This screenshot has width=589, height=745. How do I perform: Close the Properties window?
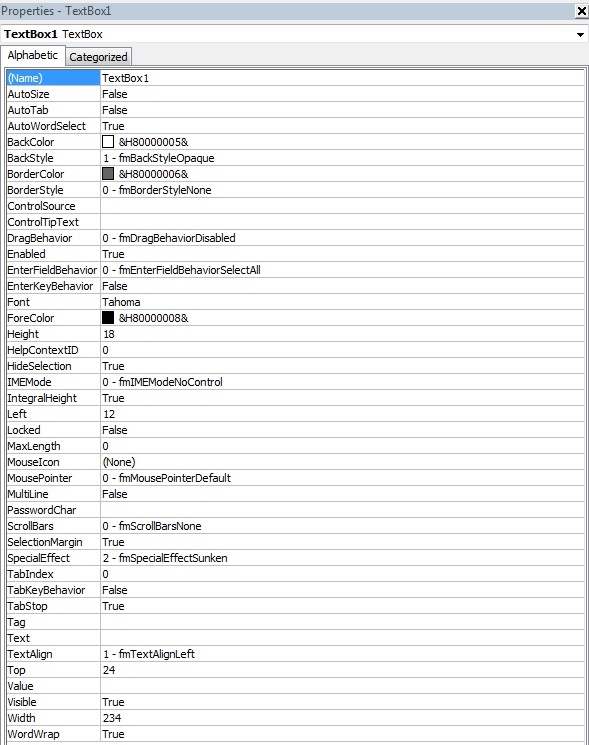581,10
